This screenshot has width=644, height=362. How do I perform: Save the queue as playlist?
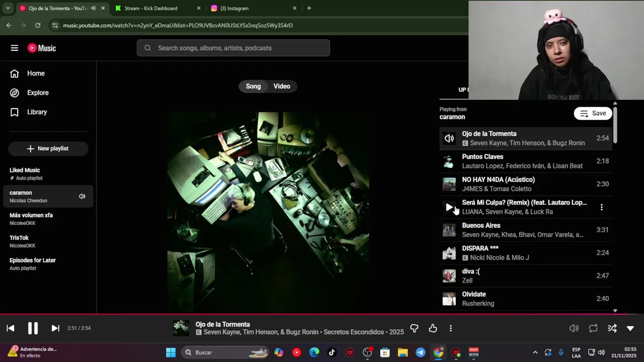593,113
